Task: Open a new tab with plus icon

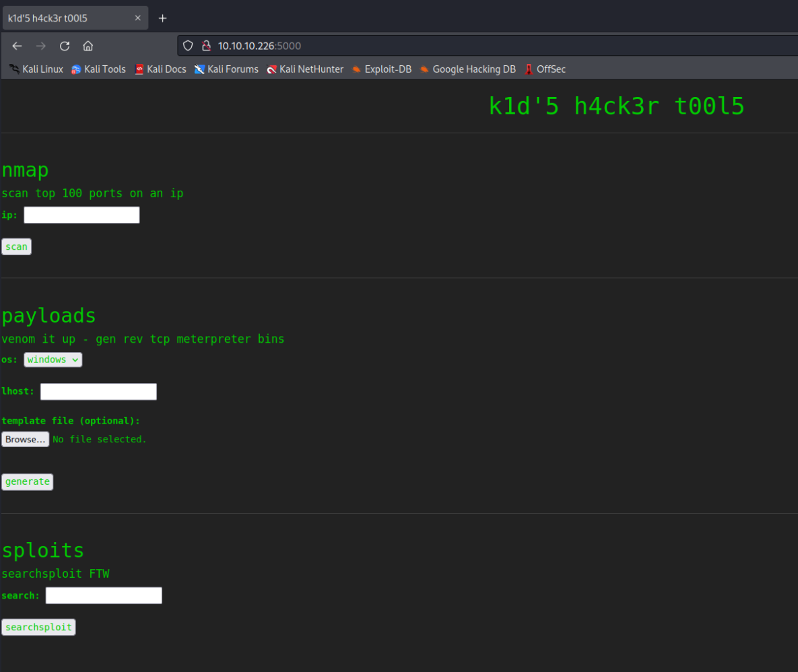Action: [x=162, y=18]
